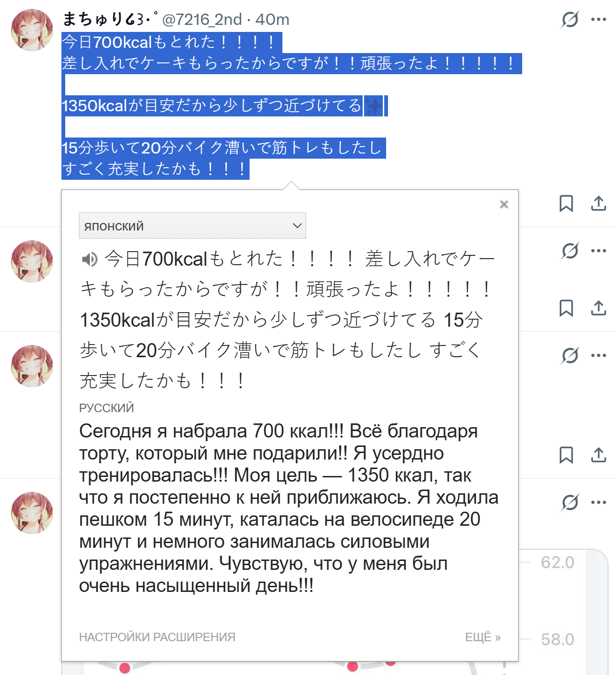Click the Grok icon on second tweet

pyautogui.click(x=570, y=251)
